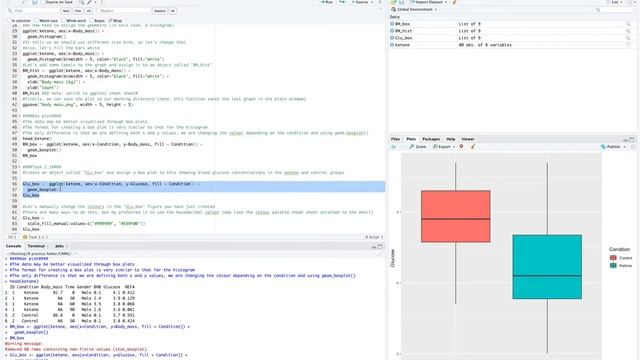The width and height of the screenshot is (640, 360).
Task: Switch to the Terminal tab
Action: click(36, 246)
